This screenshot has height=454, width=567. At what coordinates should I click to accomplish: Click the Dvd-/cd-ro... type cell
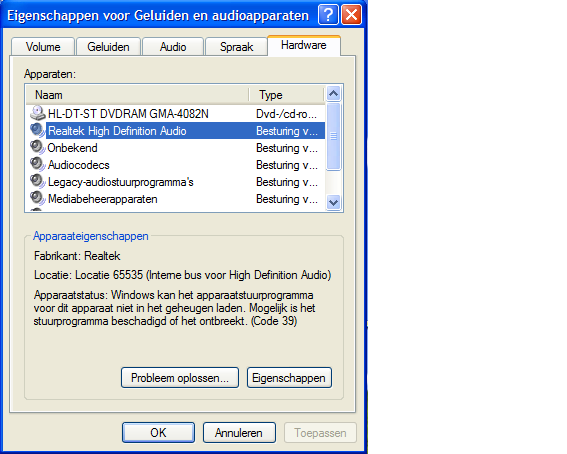coord(286,114)
